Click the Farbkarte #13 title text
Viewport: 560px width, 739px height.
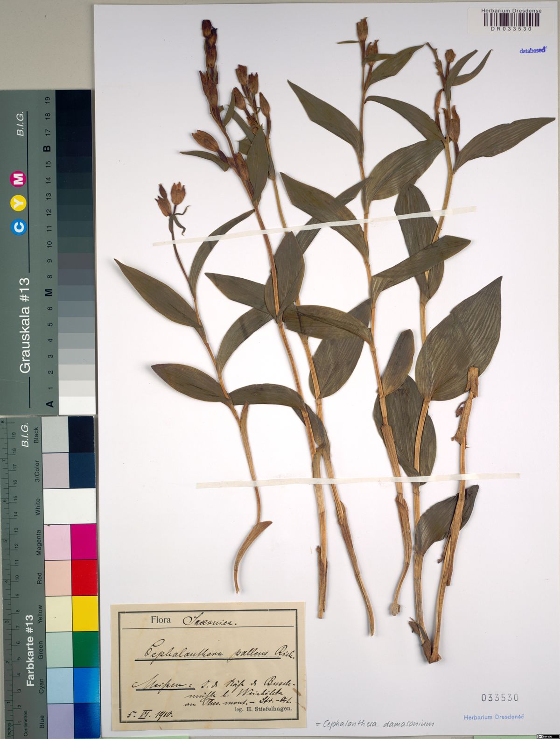[31, 651]
